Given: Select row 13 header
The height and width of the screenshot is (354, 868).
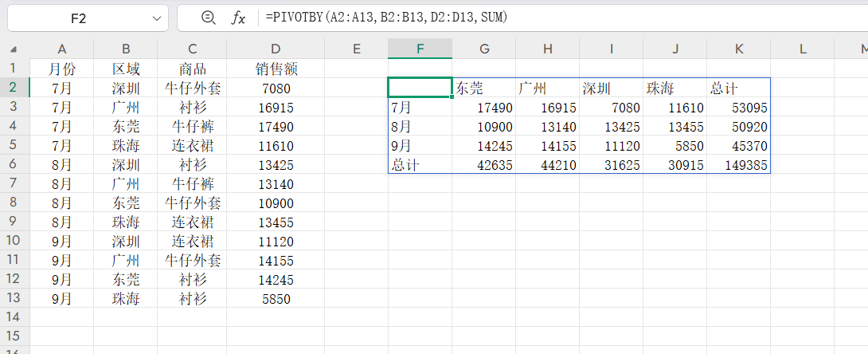Looking at the screenshot, I should [x=14, y=298].
